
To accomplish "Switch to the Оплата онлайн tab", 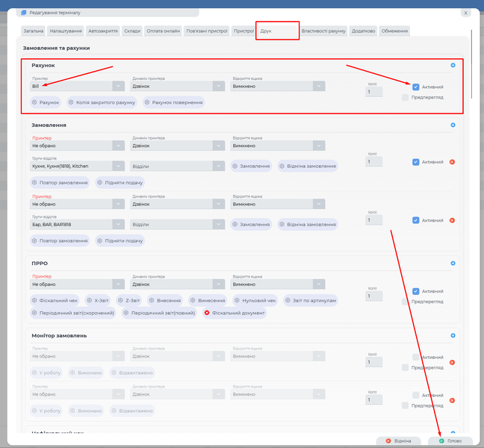I will (x=163, y=31).
